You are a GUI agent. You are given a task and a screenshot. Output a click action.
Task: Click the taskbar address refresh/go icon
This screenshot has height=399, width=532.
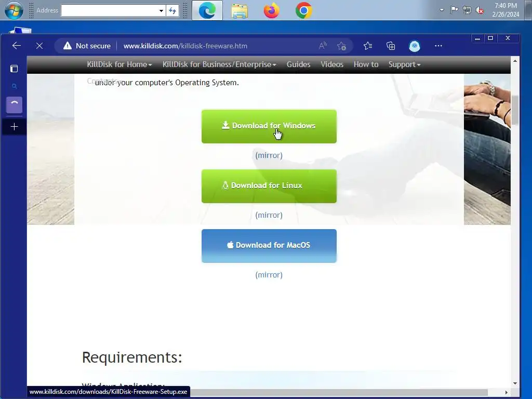(172, 10)
